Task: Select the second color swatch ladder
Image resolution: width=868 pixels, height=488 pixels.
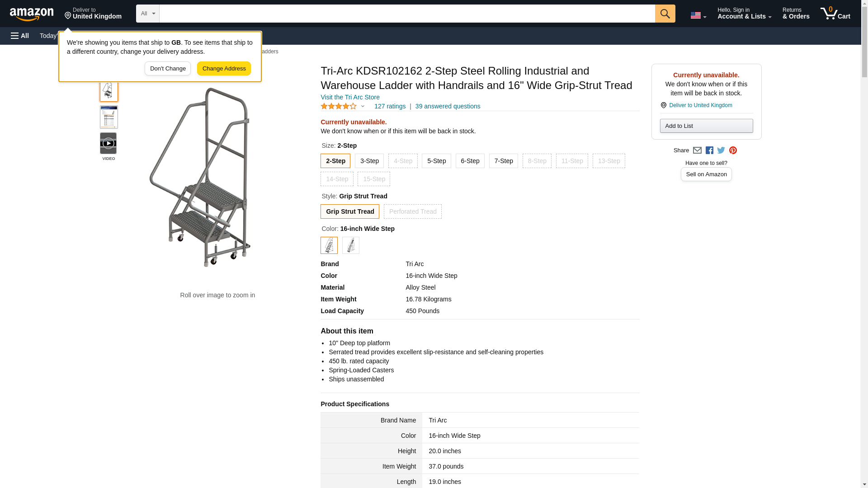Action: 351,245
